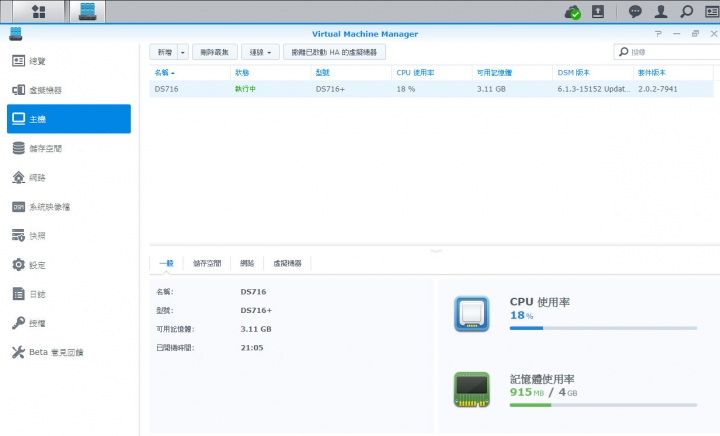Viewport: 720px width, 436px height.
Task: Click the 可用記憶體 column header
Action: coord(512,73)
